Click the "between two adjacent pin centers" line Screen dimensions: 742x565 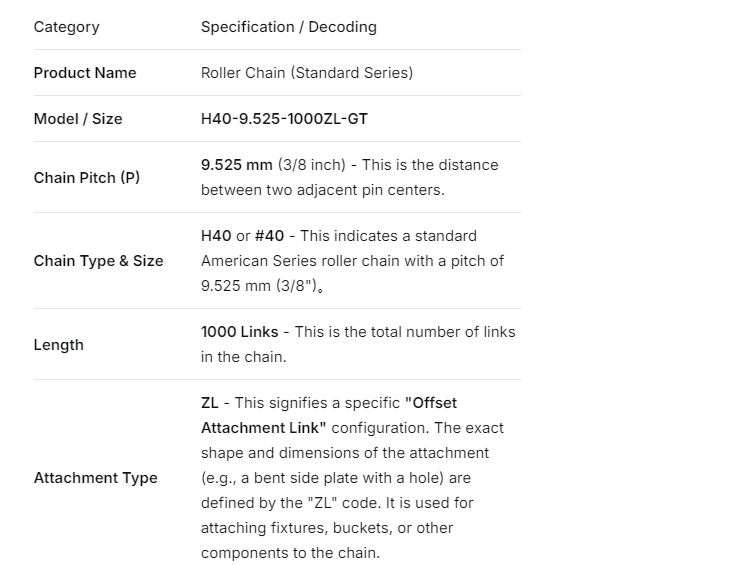323,190
